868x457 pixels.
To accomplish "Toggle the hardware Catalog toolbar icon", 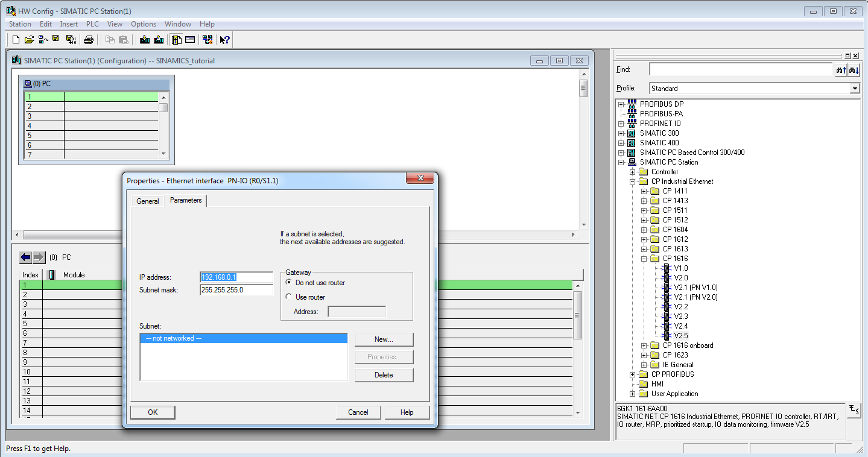I will [176, 40].
